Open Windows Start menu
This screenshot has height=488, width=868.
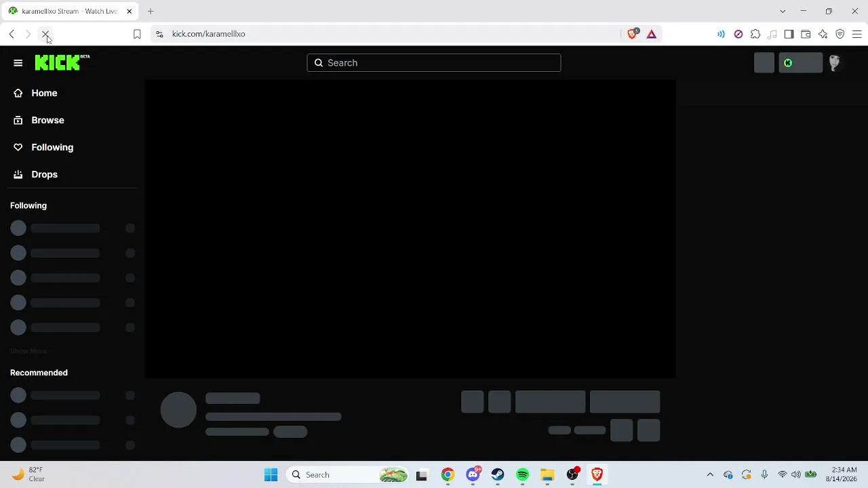271,475
